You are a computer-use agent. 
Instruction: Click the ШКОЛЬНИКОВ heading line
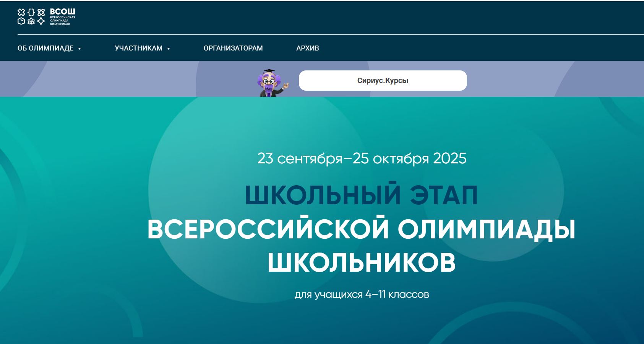(362, 262)
